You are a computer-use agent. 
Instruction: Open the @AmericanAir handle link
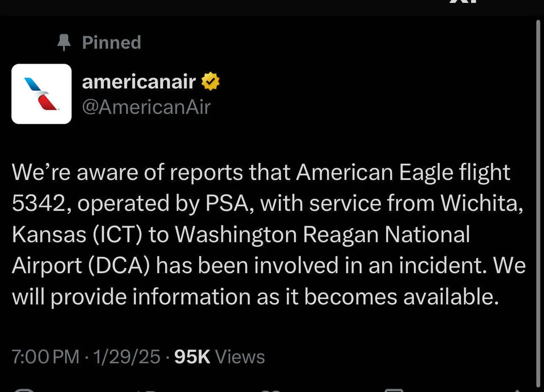pyautogui.click(x=146, y=107)
